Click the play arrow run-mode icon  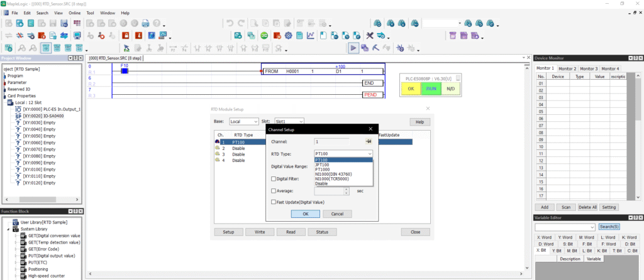click(x=353, y=48)
